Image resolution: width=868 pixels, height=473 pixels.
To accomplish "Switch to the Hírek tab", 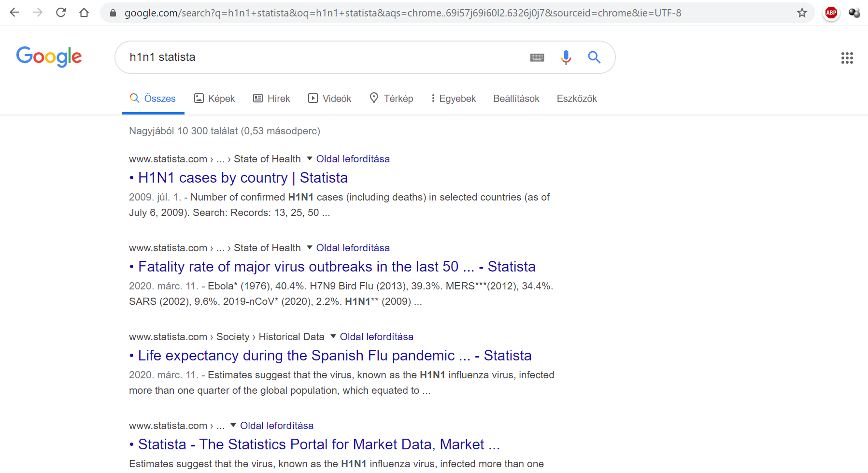I will point(271,99).
